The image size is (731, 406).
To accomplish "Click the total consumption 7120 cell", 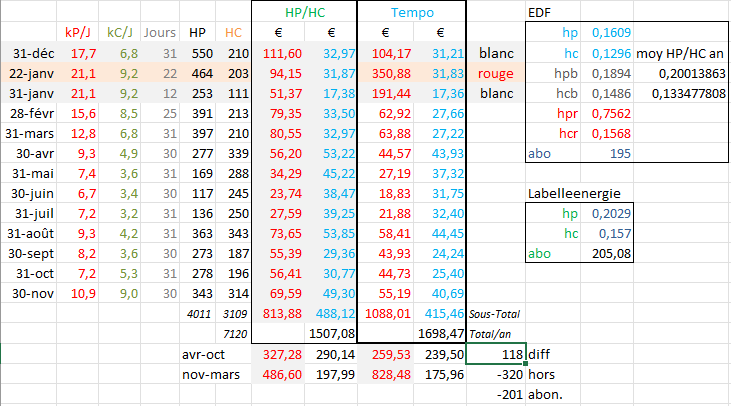I will [x=234, y=334].
